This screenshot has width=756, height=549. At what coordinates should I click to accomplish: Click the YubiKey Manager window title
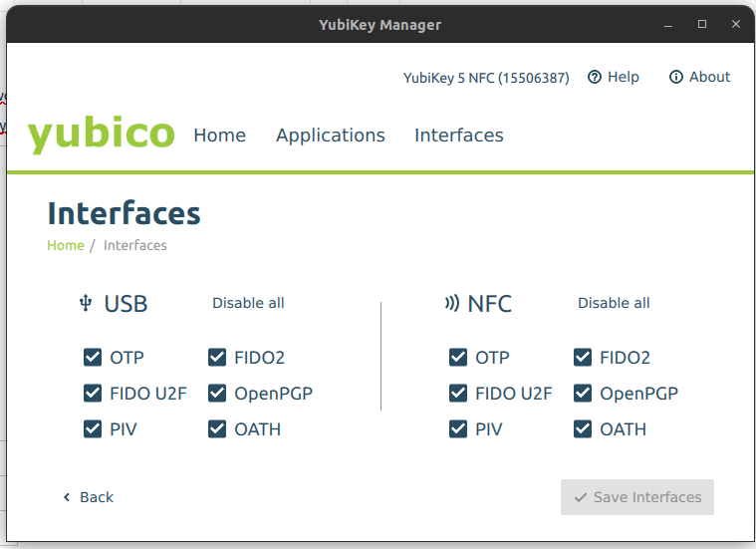[x=379, y=25]
